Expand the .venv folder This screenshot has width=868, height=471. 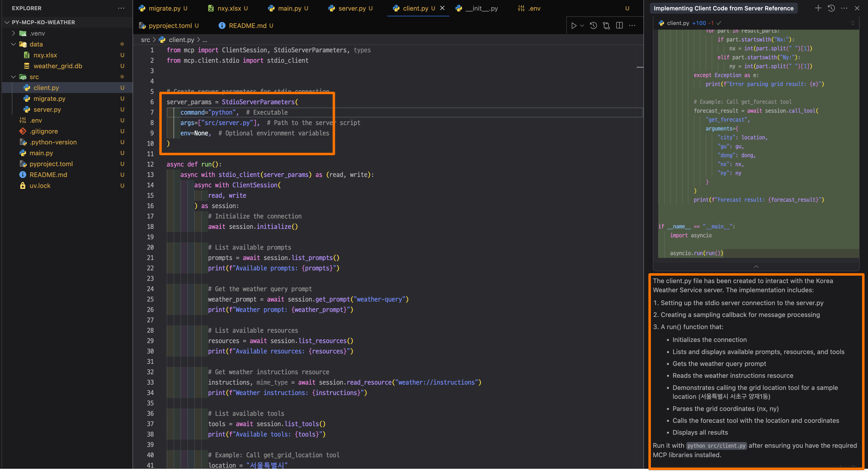(14, 33)
